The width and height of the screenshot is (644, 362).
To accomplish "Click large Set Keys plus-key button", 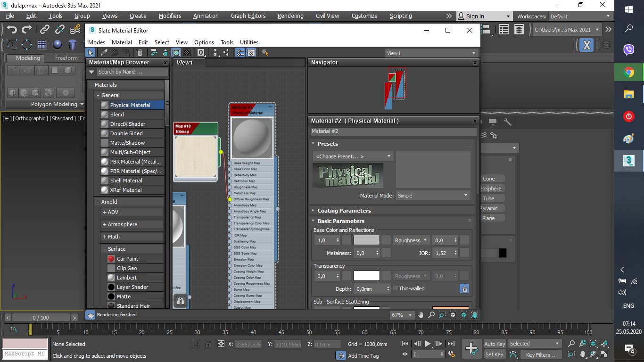I will tap(471, 348).
